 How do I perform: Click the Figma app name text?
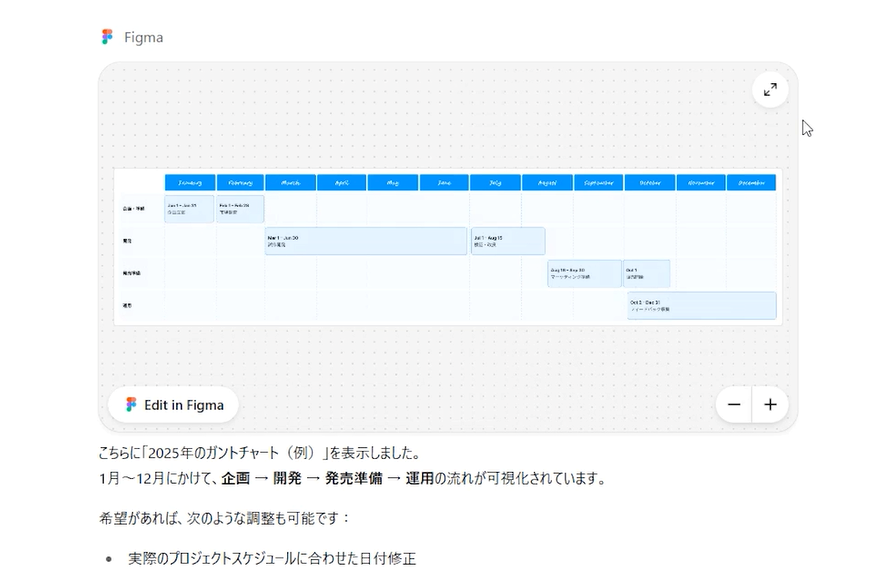[143, 37]
